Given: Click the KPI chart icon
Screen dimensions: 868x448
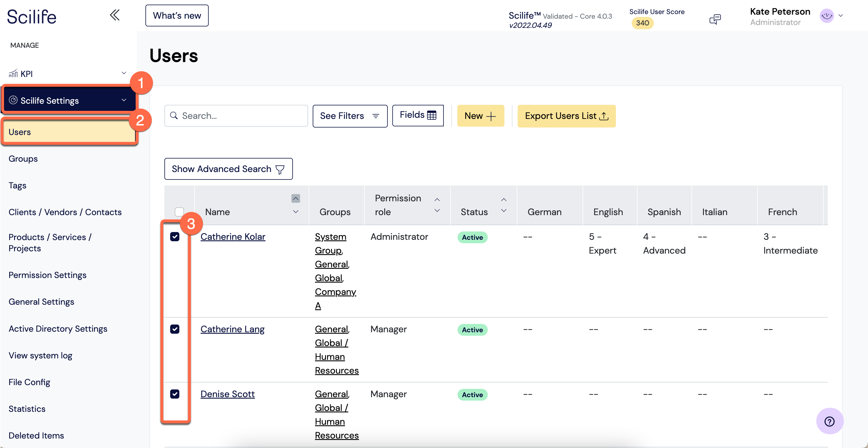Looking at the screenshot, I should [13, 73].
